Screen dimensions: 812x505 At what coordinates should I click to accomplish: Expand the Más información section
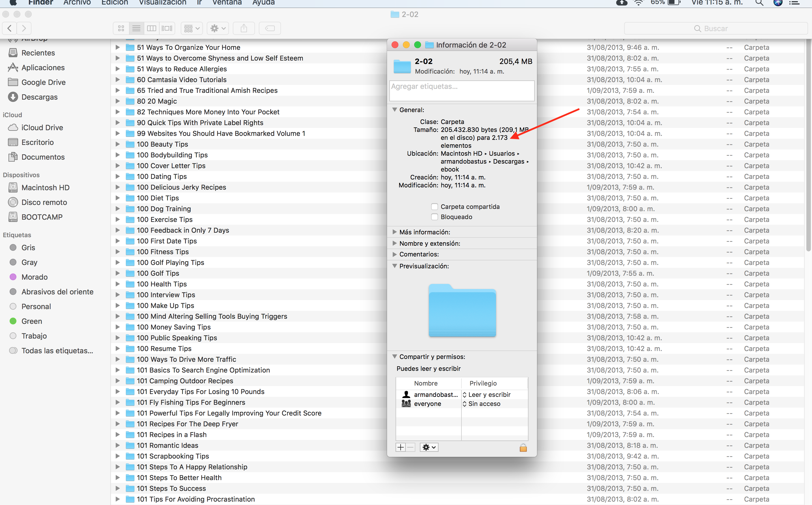[394, 232]
